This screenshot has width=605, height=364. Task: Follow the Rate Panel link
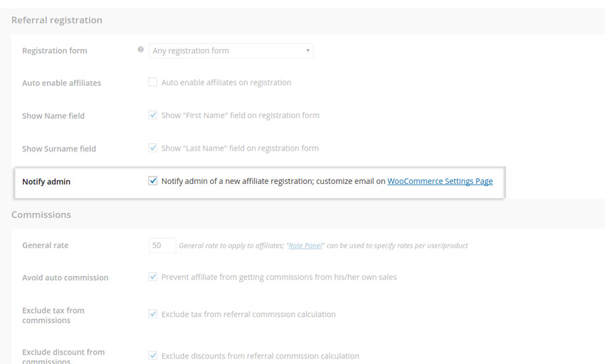(305, 246)
